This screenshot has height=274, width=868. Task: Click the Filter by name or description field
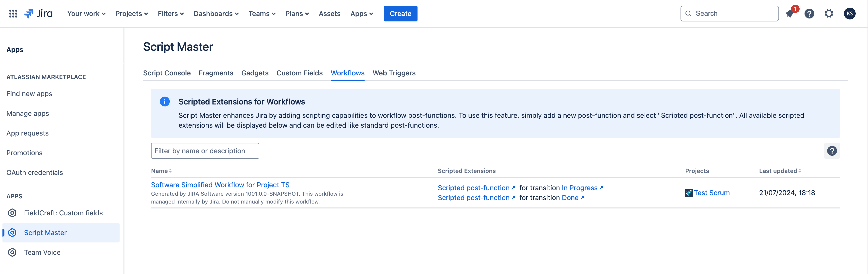(x=205, y=151)
